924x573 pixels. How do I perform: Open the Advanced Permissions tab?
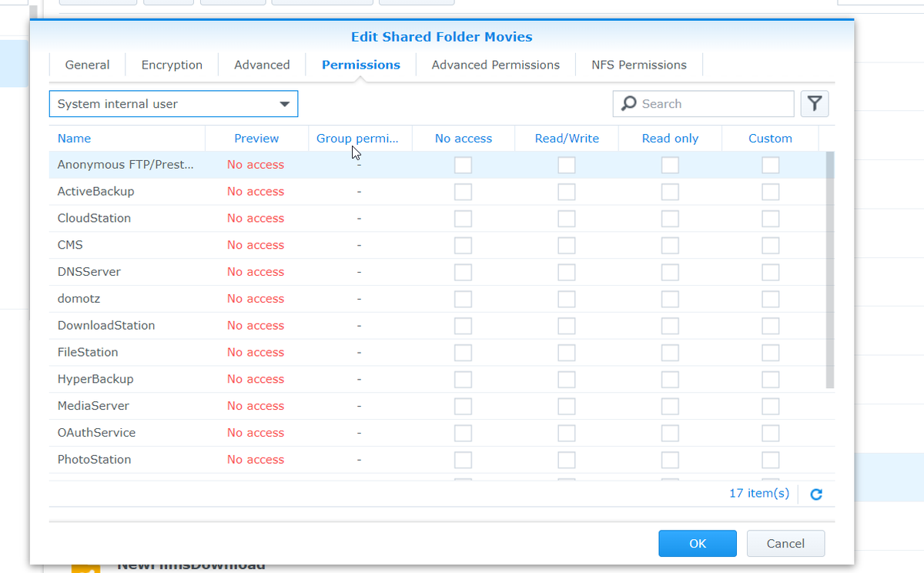coord(496,65)
